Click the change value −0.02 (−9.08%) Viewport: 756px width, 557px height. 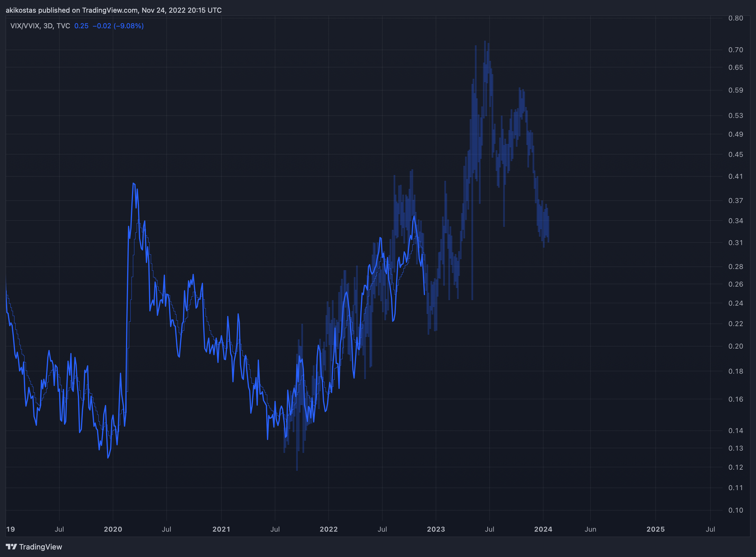(118, 26)
